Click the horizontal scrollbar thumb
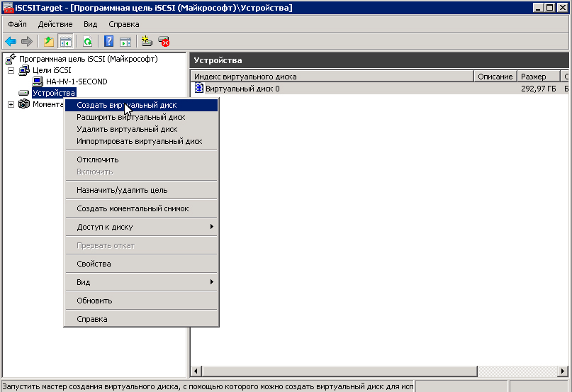The height and width of the screenshot is (392, 572). pos(340,371)
